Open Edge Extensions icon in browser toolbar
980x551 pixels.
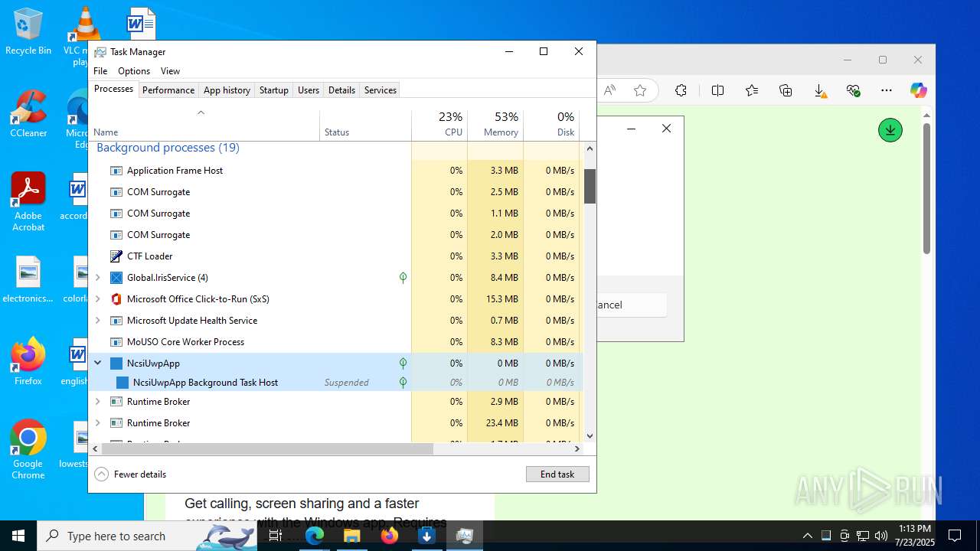(681, 90)
